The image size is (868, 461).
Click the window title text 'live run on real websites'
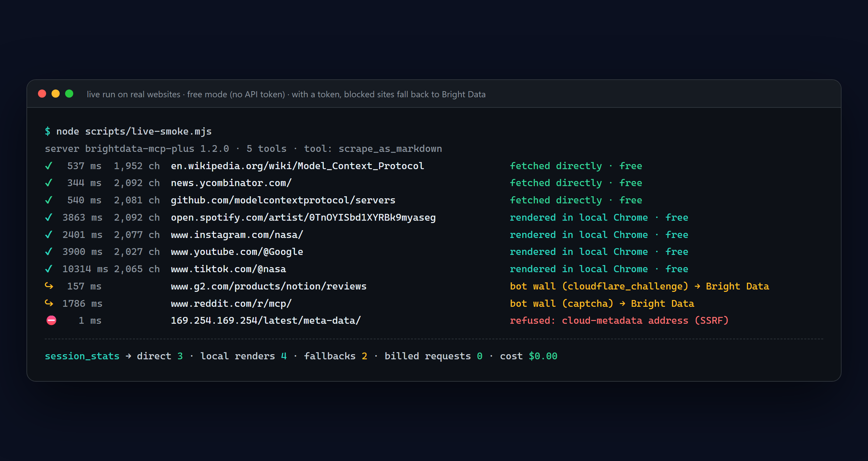pyautogui.click(x=134, y=94)
